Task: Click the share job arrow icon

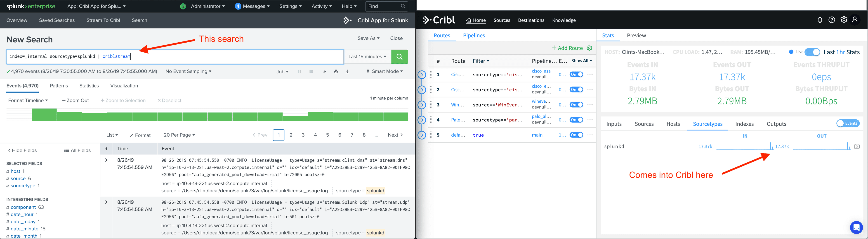Action: click(324, 72)
